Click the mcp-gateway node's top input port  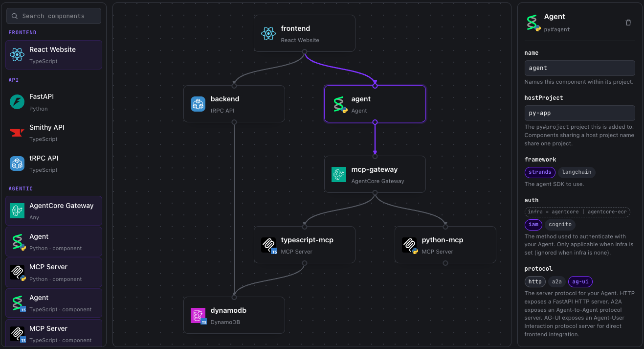pyautogui.click(x=375, y=156)
